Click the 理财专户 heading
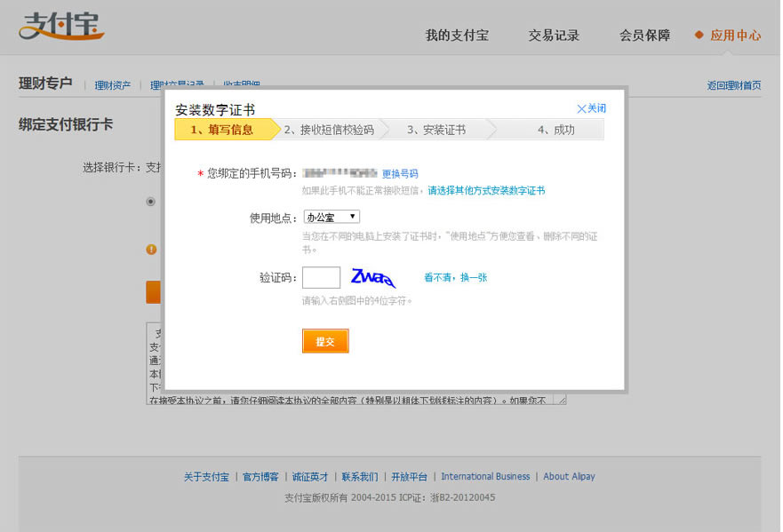 45,83
